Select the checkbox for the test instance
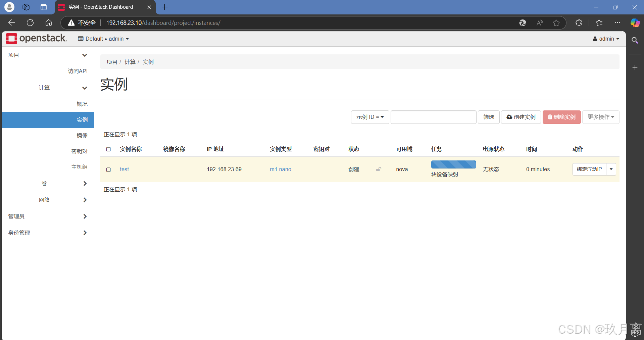The image size is (644, 340). pos(108,170)
